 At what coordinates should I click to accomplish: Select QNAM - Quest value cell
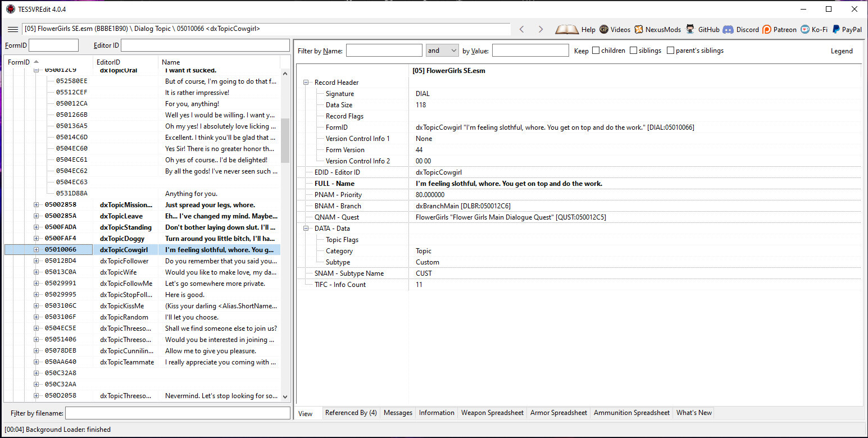point(635,217)
